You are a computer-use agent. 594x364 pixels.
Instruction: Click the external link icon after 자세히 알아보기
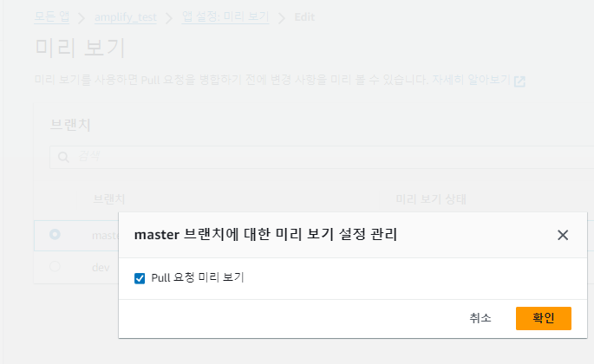pos(519,81)
